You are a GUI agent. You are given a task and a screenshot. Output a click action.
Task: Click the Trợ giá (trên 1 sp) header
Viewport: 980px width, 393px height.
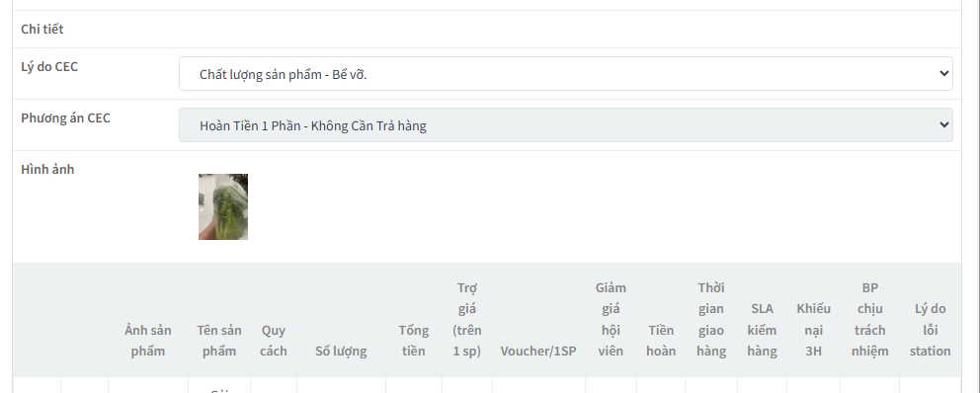click(x=467, y=319)
